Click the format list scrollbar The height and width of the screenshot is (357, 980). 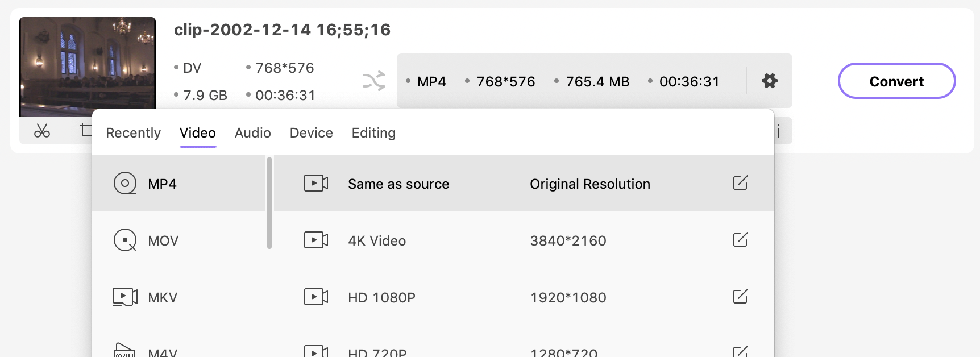[269, 203]
